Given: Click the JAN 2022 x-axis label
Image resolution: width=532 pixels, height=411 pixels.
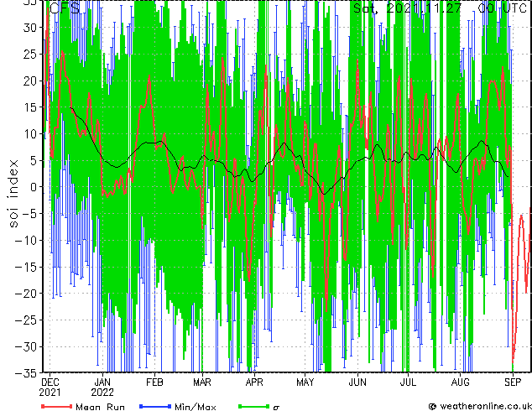Looking at the screenshot, I should tap(102, 388).
